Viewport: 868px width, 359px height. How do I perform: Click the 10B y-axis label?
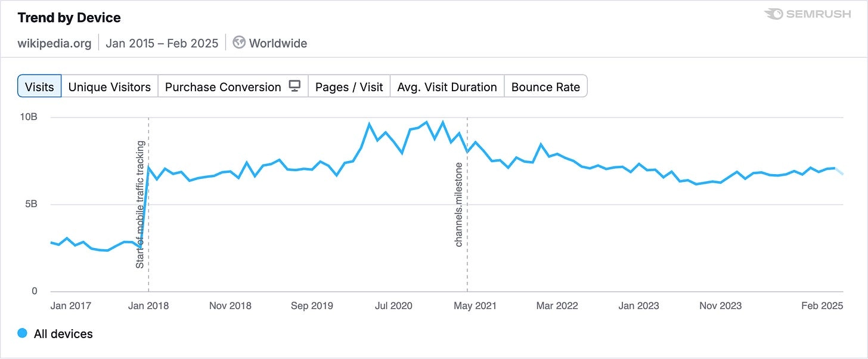click(x=29, y=117)
